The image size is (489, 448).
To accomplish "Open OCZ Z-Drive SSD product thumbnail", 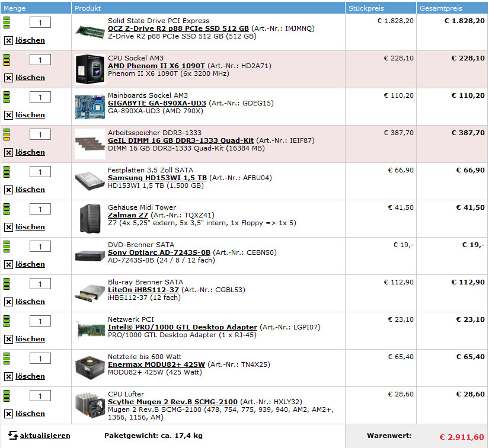I will point(90,31).
